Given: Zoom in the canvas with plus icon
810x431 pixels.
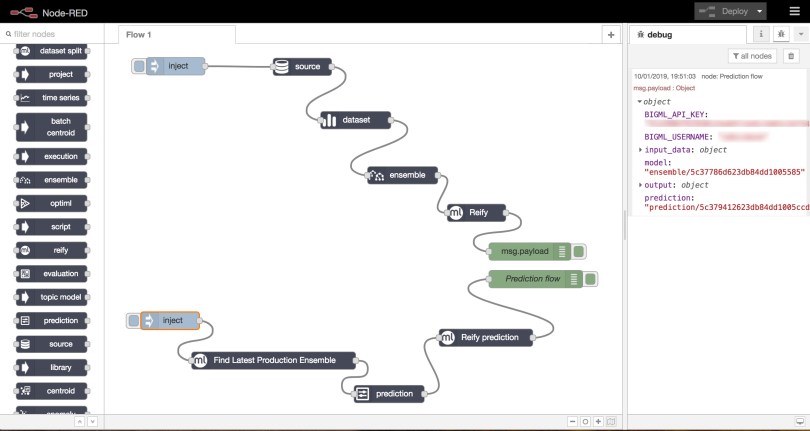Looking at the screenshot, I should (598, 421).
